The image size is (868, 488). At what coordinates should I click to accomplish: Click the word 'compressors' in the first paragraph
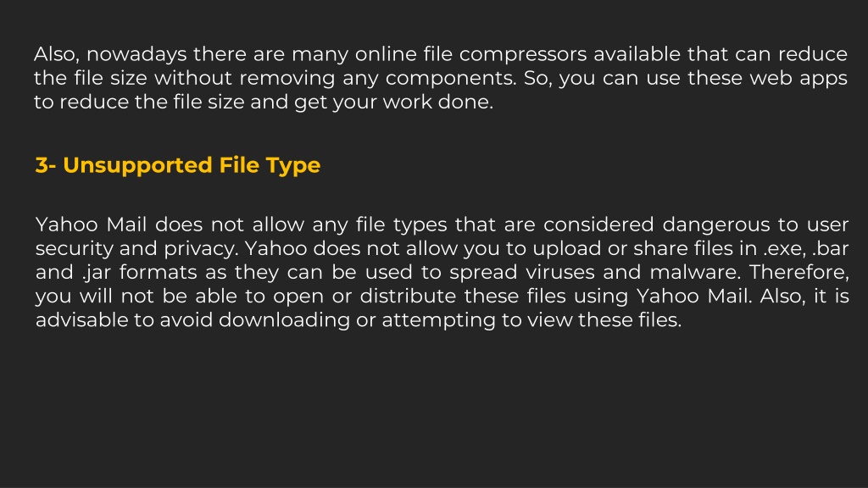pyautogui.click(x=523, y=54)
